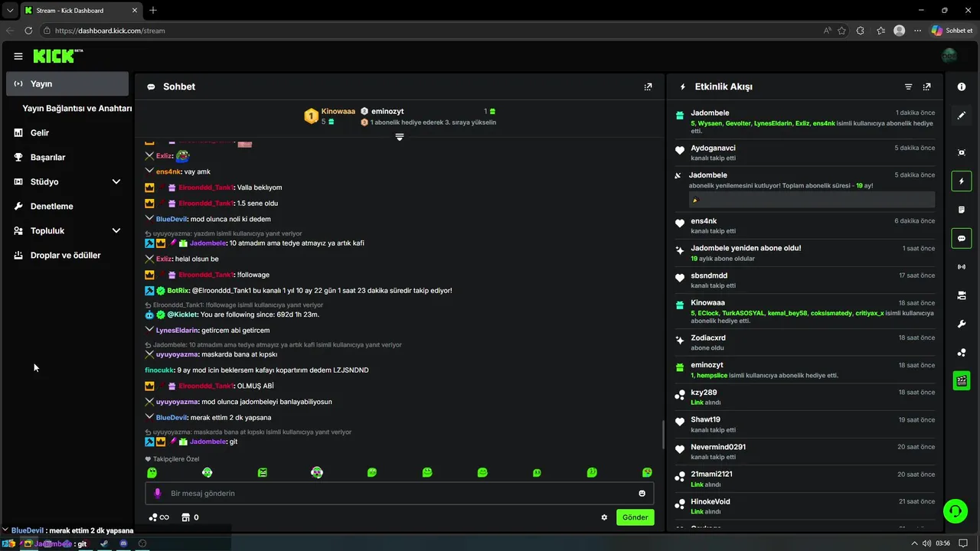
Task: Filter the Etkinlik Akışı events
Action: [x=908, y=86]
